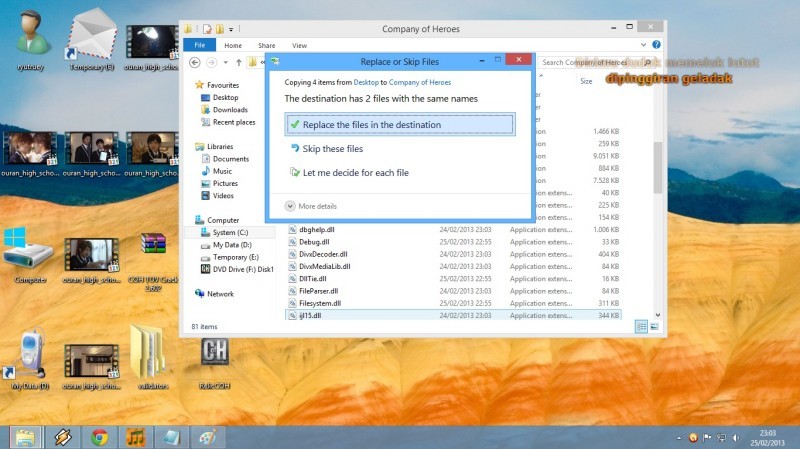Open Customize Quick Access Toolbar dropdown

231,29
